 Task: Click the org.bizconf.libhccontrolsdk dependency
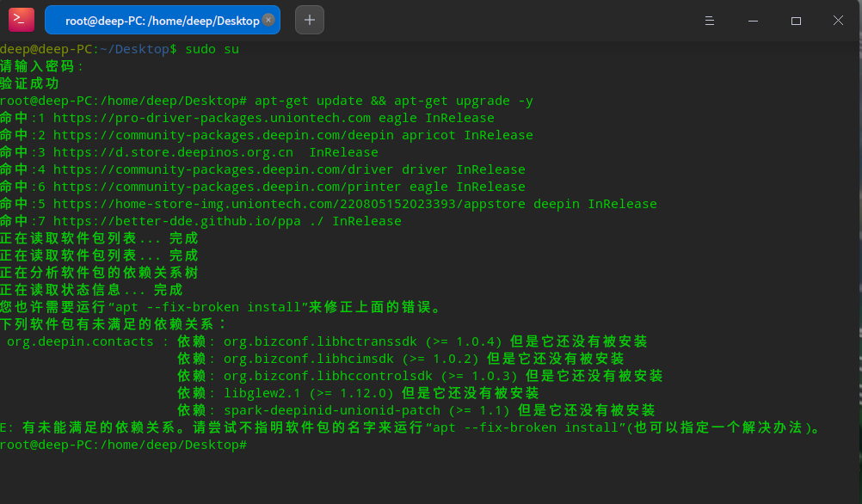pyautogui.click(x=329, y=376)
